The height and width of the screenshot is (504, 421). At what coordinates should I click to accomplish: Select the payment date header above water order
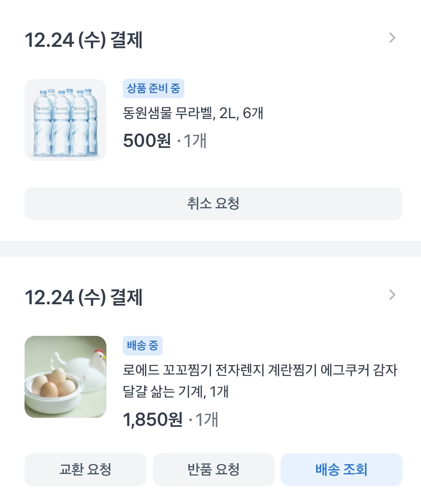click(84, 40)
